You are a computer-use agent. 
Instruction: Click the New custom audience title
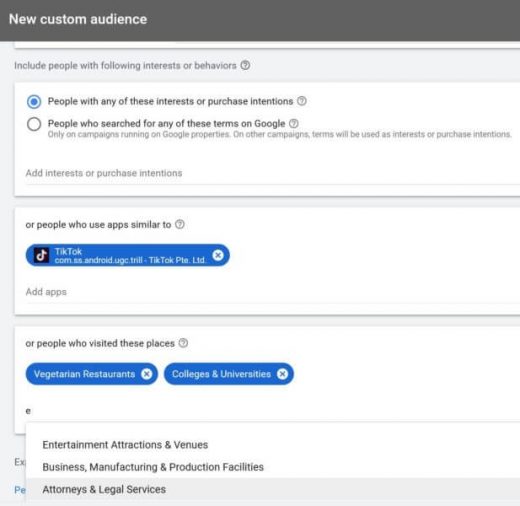pos(78,19)
